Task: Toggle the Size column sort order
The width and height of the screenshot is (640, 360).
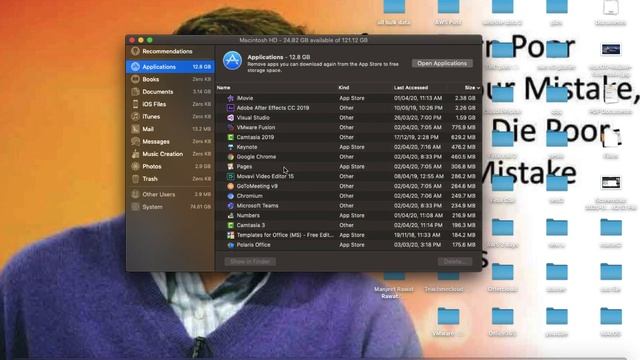Action: click(471, 88)
